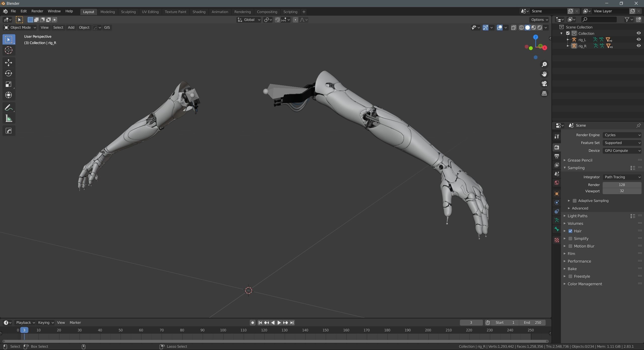
Task: Enable the Motion Blur checkbox
Action: point(570,246)
